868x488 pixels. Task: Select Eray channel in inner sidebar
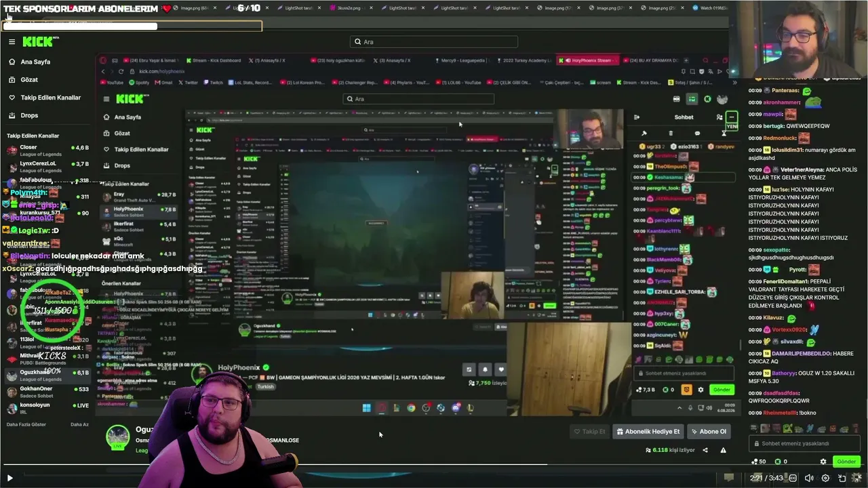(140, 196)
